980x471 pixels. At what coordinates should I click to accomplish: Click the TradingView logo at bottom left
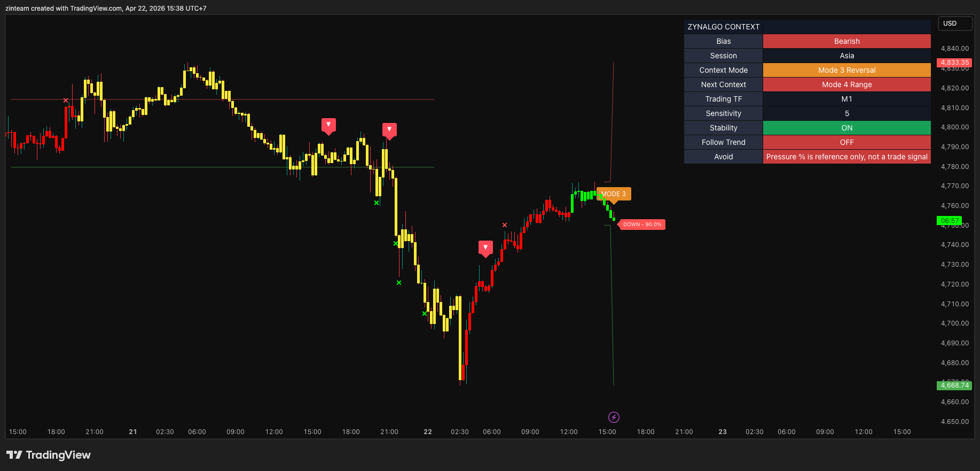coord(49,455)
